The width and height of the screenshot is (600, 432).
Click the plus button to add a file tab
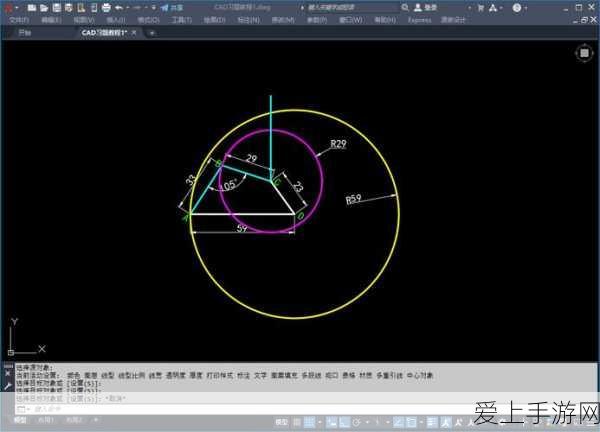pos(152,33)
